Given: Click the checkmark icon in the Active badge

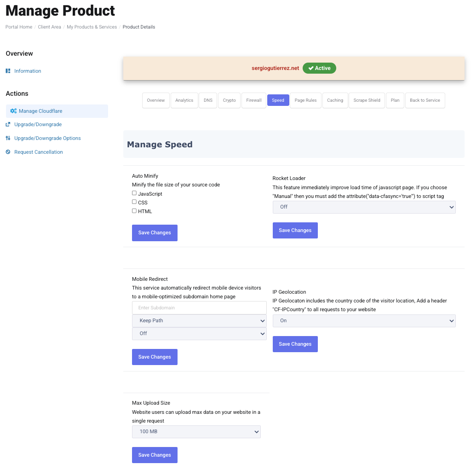Looking at the screenshot, I should (311, 68).
